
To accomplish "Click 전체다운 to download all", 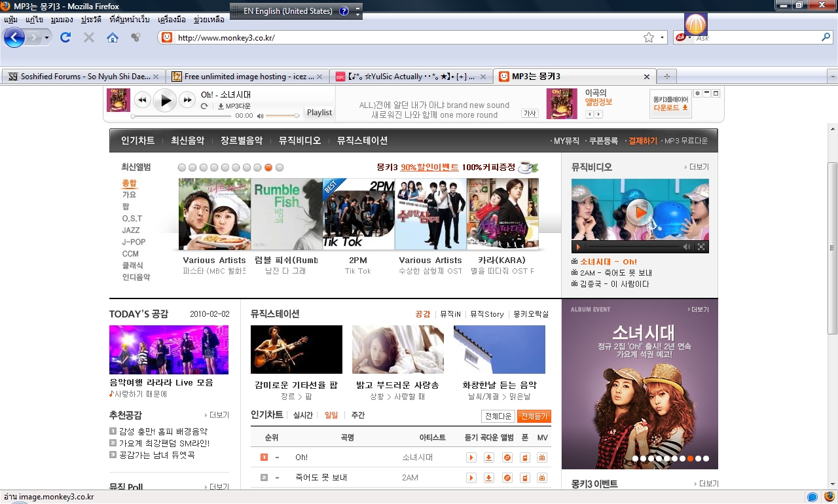I will (498, 416).
